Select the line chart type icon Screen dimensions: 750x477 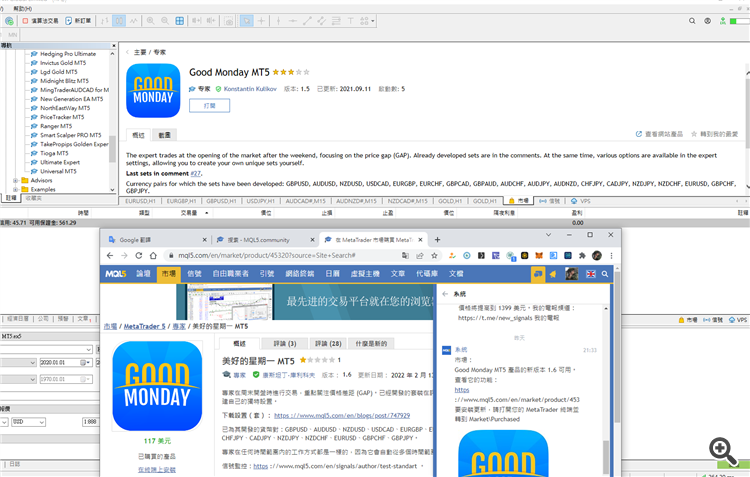click(133, 21)
